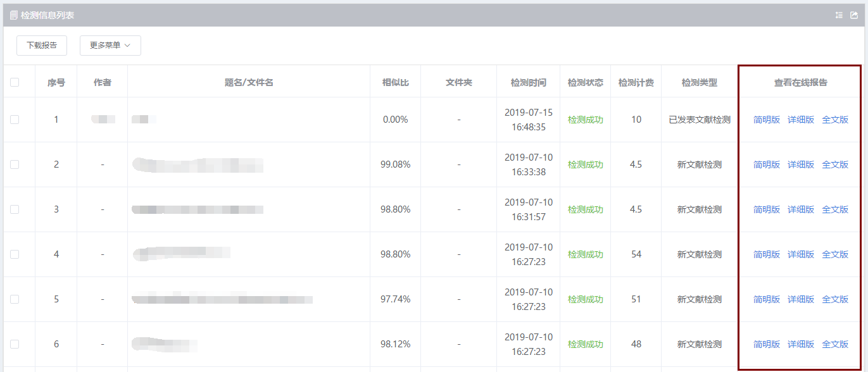Click the 检测时间 column header
Image resolution: width=868 pixels, height=372 pixels.
tap(529, 82)
